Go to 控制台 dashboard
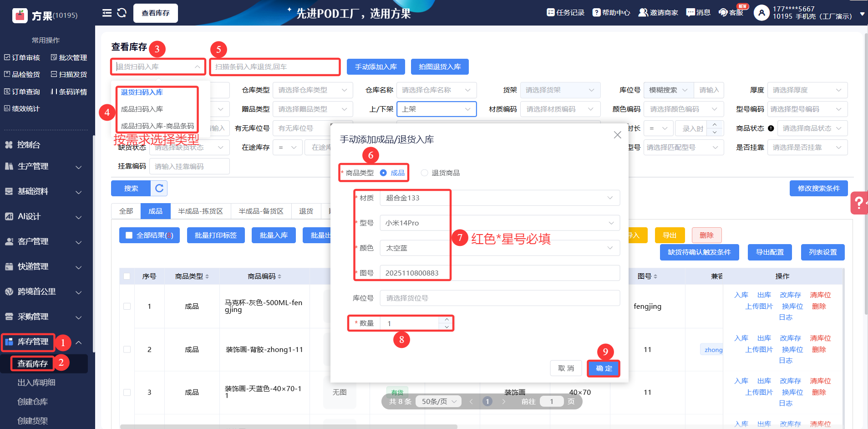Screen dimensions: 868x429 (28, 145)
